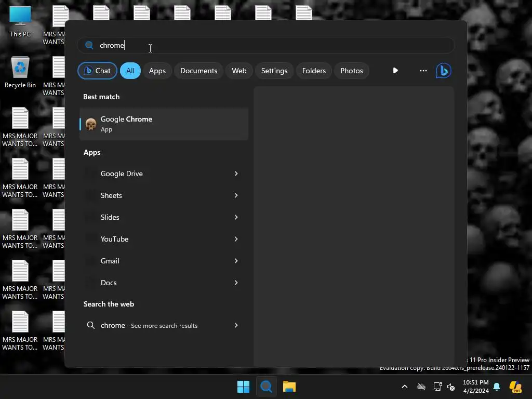Switch to the Web filter
Viewport: 532px width, 399px height.
click(x=239, y=71)
